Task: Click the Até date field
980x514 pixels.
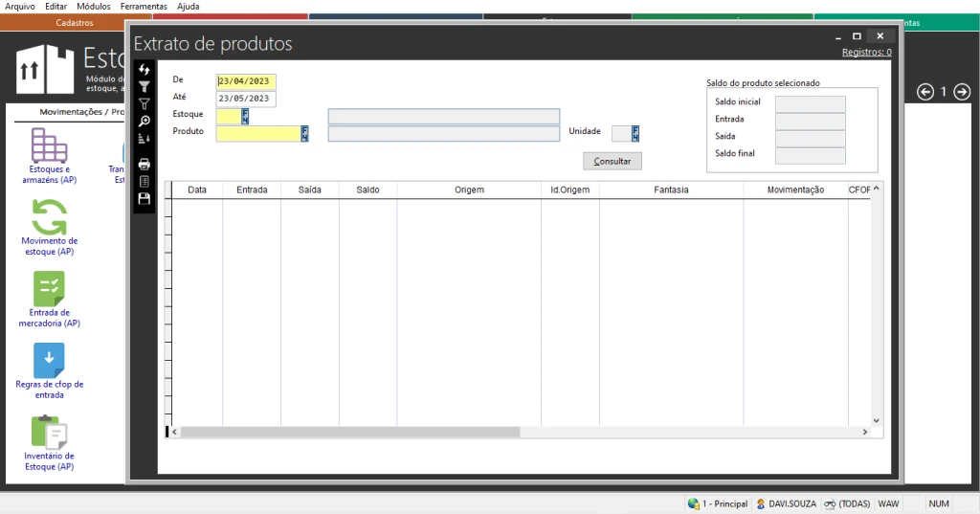Action: pyautogui.click(x=246, y=99)
